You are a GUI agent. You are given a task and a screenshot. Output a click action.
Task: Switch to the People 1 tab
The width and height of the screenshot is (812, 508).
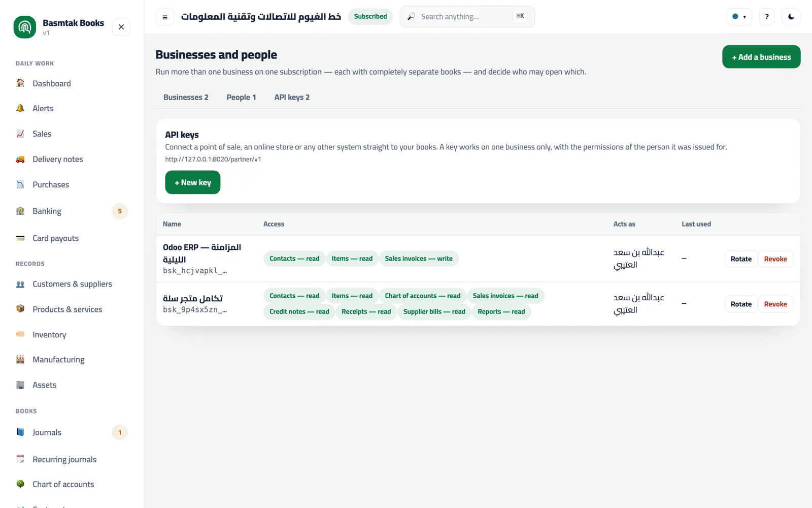tap(241, 97)
